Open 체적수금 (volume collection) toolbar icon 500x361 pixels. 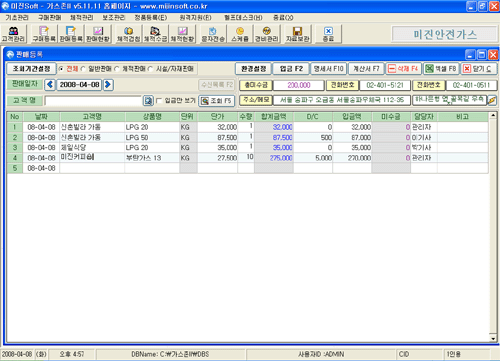[x=155, y=34]
